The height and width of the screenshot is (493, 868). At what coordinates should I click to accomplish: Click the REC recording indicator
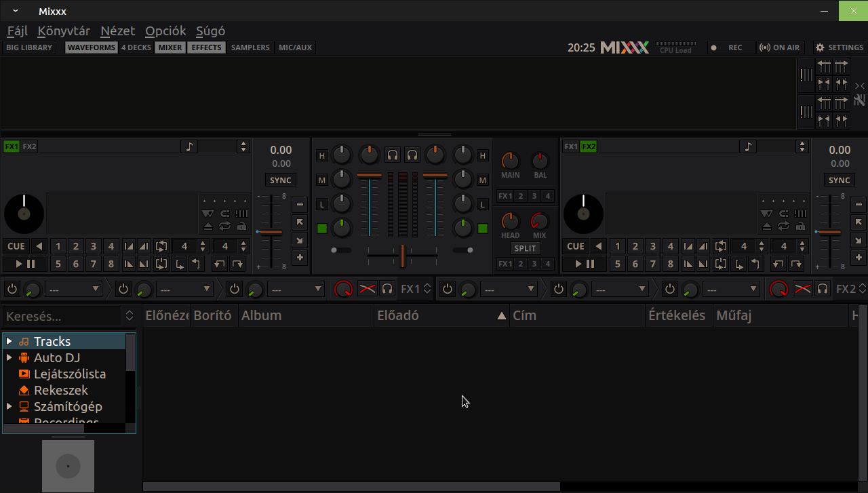[x=730, y=47]
